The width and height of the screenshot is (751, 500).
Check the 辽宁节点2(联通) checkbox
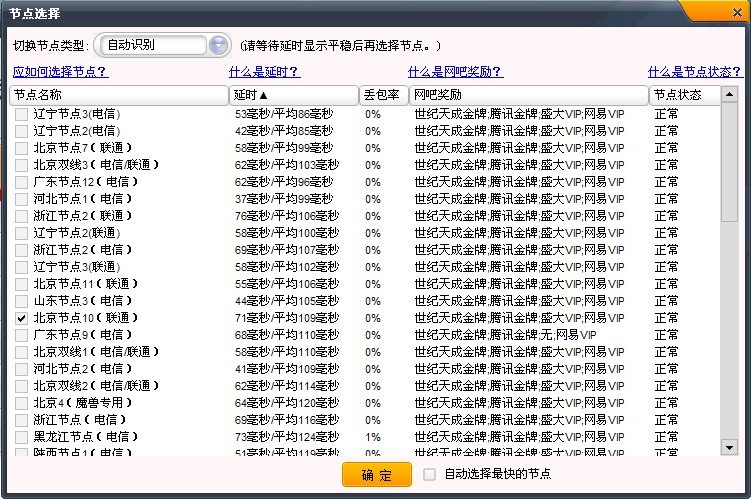pyautogui.click(x=21, y=233)
